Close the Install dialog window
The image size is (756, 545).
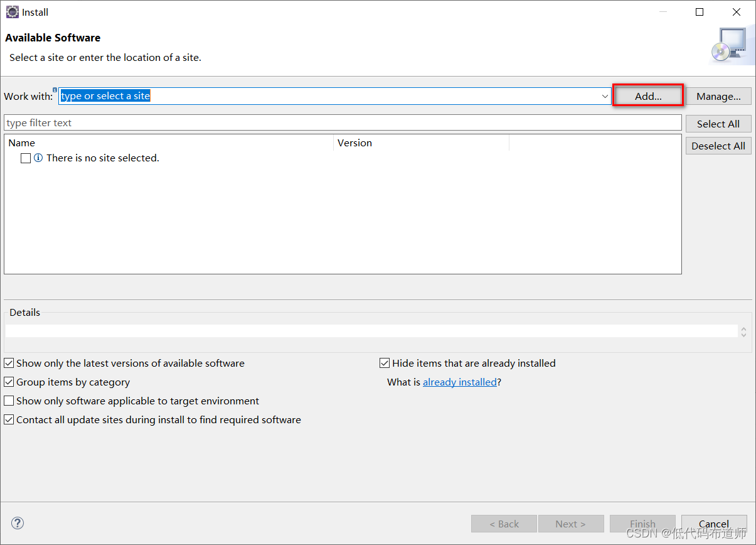(x=737, y=12)
